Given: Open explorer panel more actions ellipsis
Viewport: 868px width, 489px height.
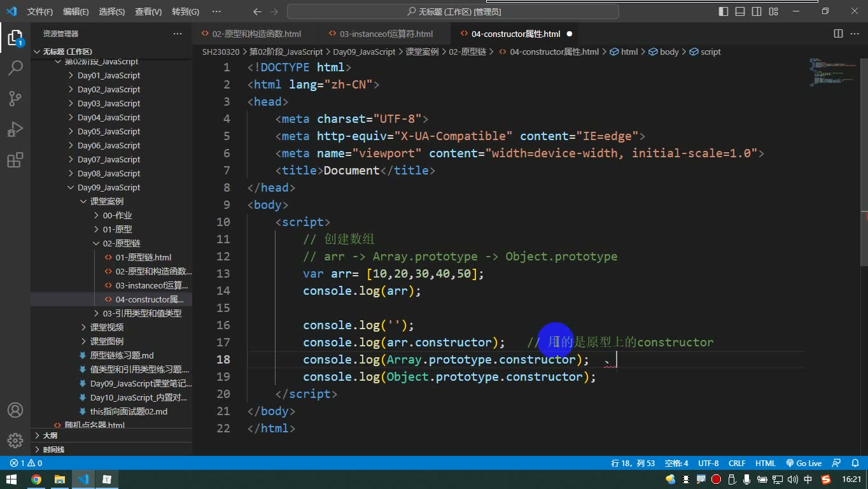Looking at the screenshot, I should point(178,34).
